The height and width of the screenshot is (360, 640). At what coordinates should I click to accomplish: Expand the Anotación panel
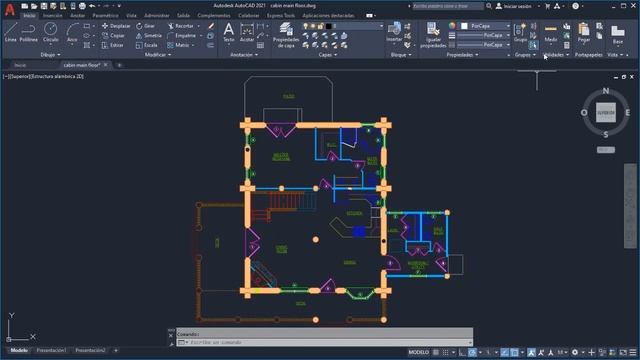click(244, 55)
